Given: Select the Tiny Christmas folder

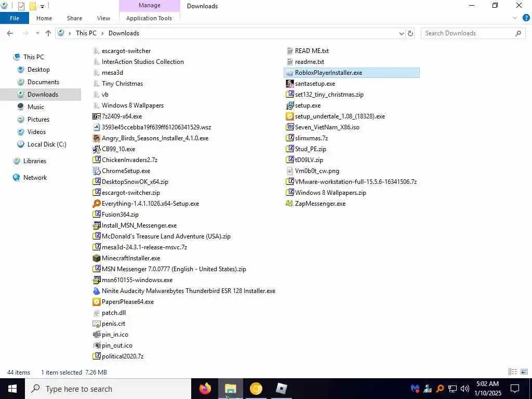Looking at the screenshot, I should click(x=118, y=84).
